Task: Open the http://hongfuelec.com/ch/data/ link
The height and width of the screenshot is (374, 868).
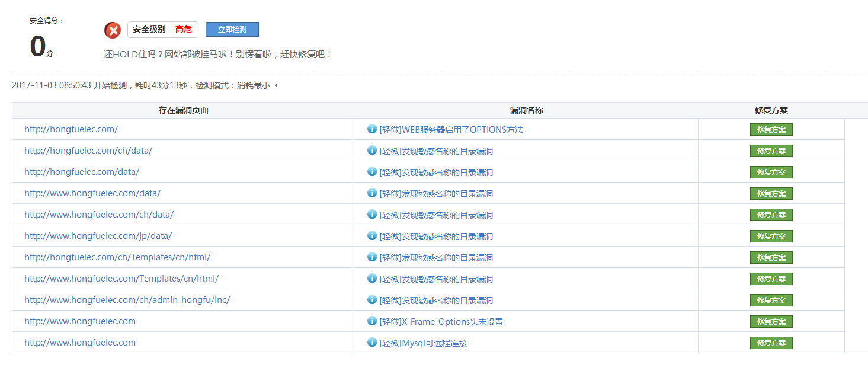Action: [x=88, y=151]
